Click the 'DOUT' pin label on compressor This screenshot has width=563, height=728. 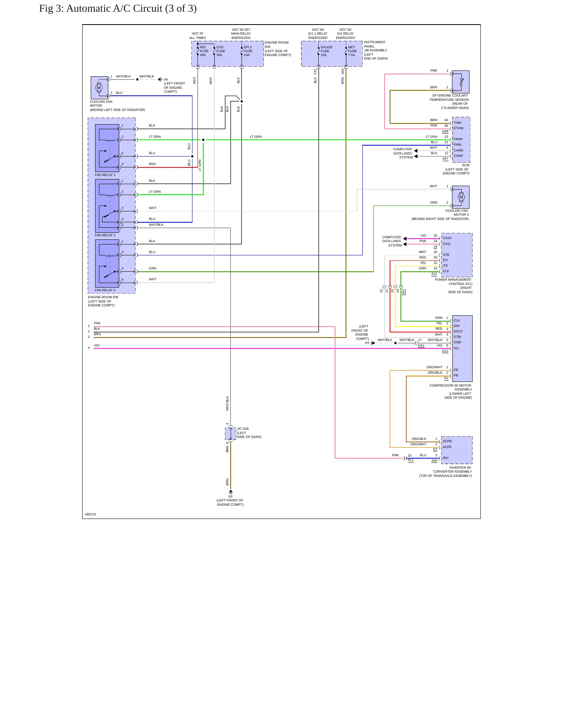(x=459, y=331)
